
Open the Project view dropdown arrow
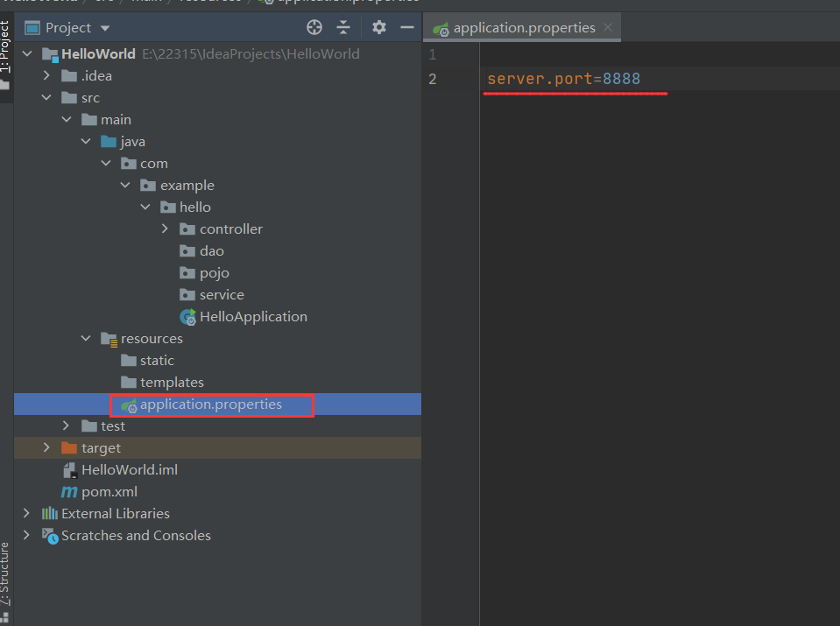105,28
